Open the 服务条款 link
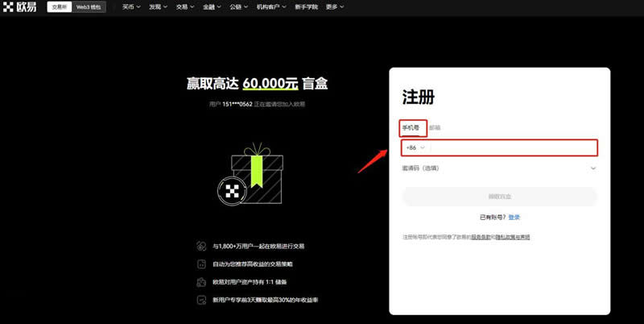 (481, 237)
